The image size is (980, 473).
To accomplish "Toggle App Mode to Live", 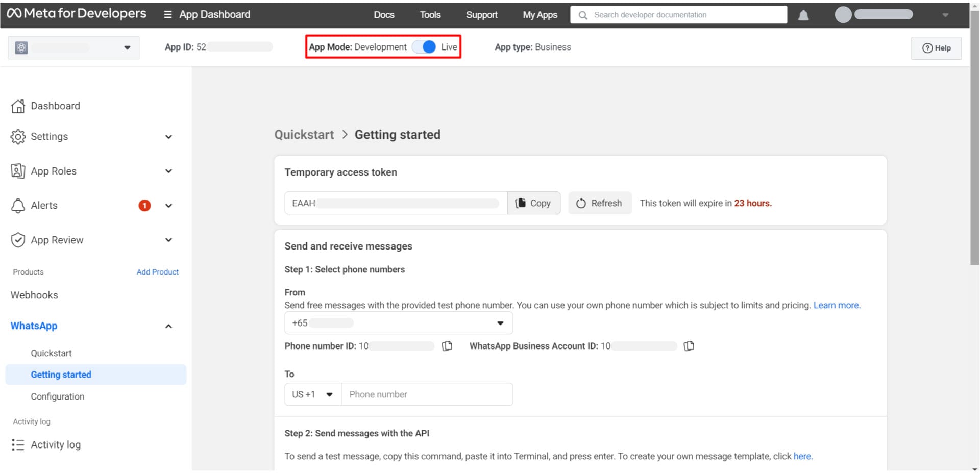I will tap(424, 47).
